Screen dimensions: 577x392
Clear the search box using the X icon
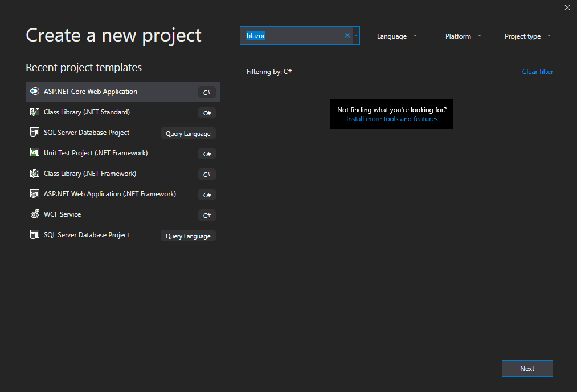point(347,35)
